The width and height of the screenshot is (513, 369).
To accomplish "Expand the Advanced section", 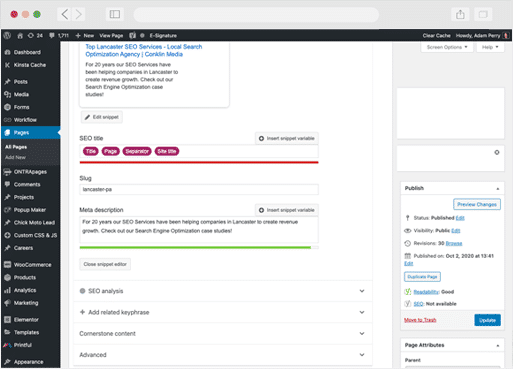I will tap(223, 355).
